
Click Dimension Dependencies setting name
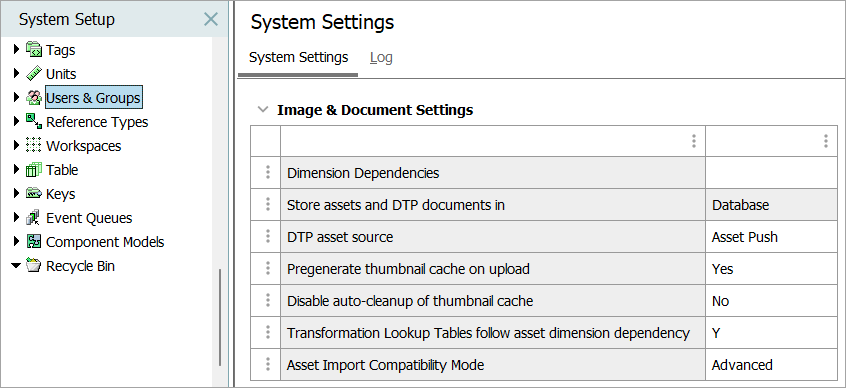[363, 173]
